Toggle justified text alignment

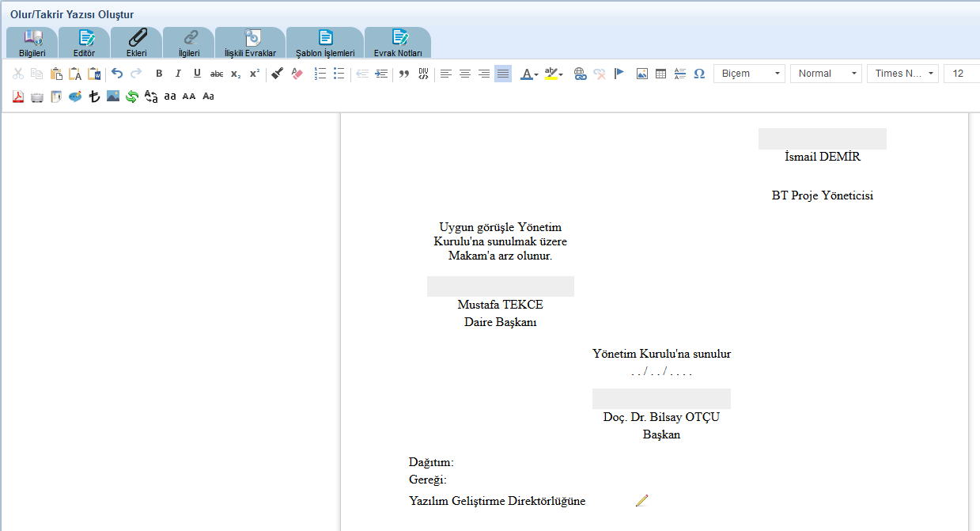(x=503, y=74)
